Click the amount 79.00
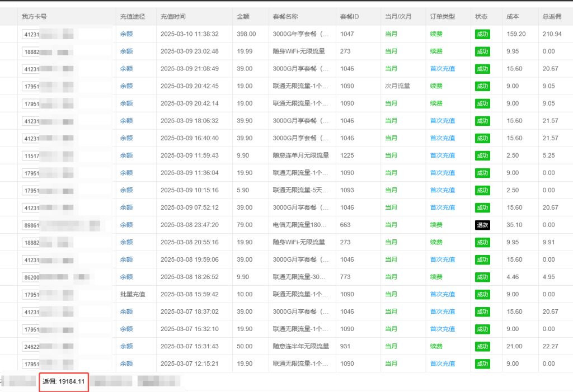The image size is (573, 392). pyautogui.click(x=245, y=225)
